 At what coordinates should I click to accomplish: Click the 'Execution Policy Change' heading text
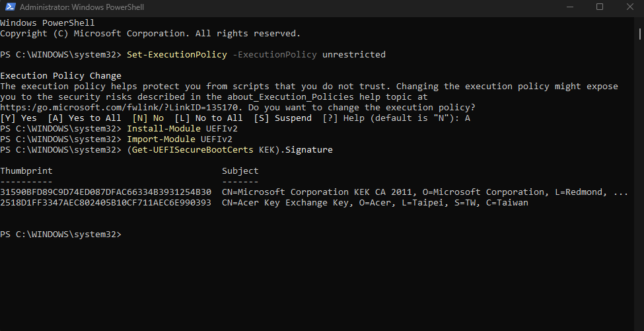coord(61,76)
